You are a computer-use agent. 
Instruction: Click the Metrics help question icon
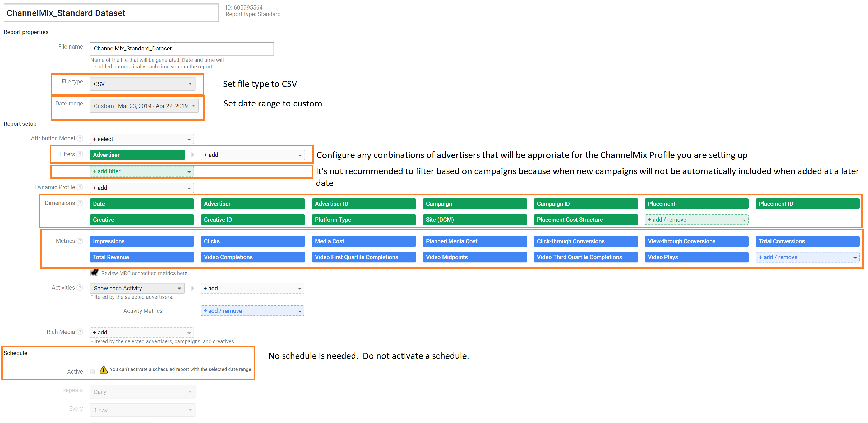pyautogui.click(x=80, y=241)
